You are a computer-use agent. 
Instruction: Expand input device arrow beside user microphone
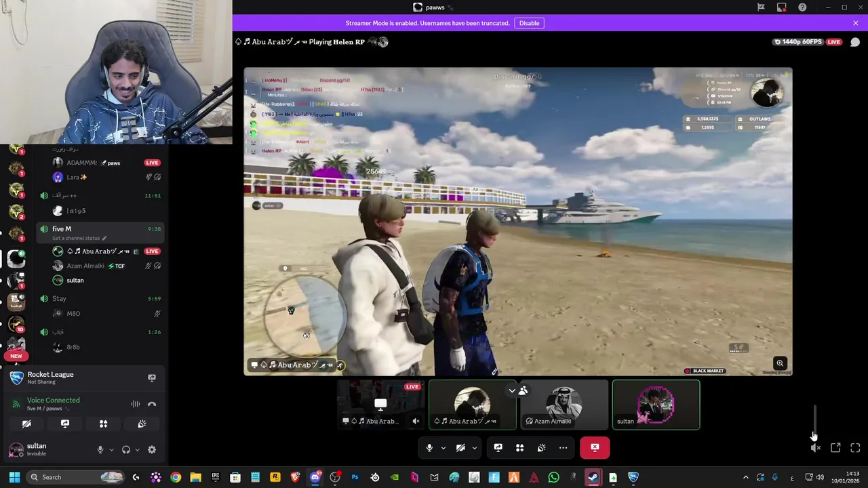pos(111,449)
